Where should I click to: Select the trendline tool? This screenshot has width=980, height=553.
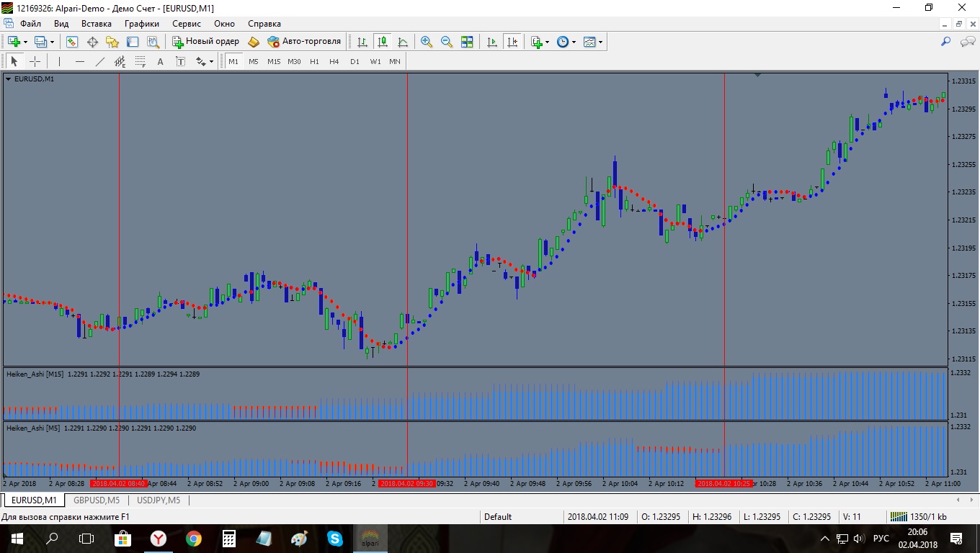[100, 61]
